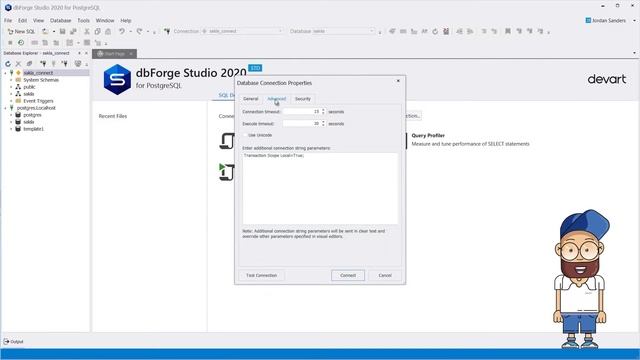The image size is (640, 360).
Task: Click the Query Profiler entry on Start Page
Action: point(471,140)
